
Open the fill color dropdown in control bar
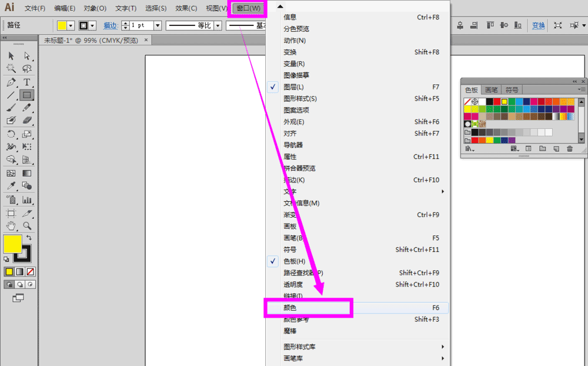(x=69, y=25)
